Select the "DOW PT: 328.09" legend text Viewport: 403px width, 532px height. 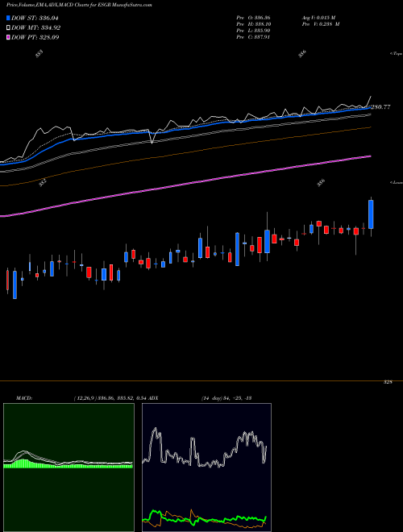pyautogui.click(x=35, y=37)
